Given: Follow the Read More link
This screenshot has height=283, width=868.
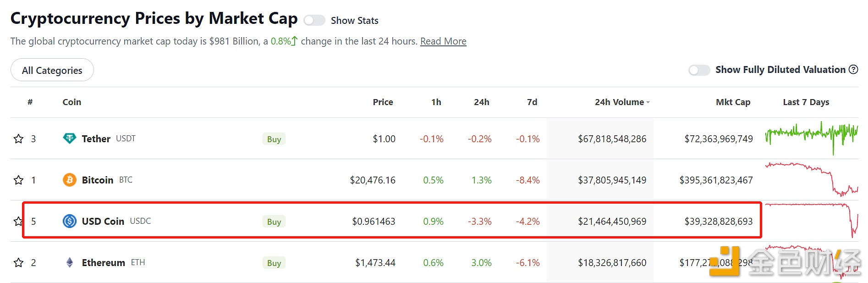Looking at the screenshot, I should 443,41.
